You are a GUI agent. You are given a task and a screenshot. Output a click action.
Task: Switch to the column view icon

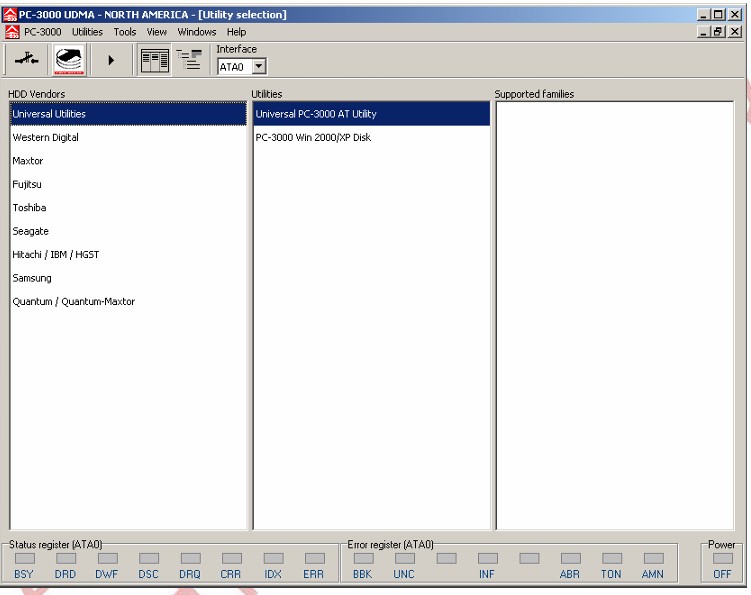coord(154,60)
